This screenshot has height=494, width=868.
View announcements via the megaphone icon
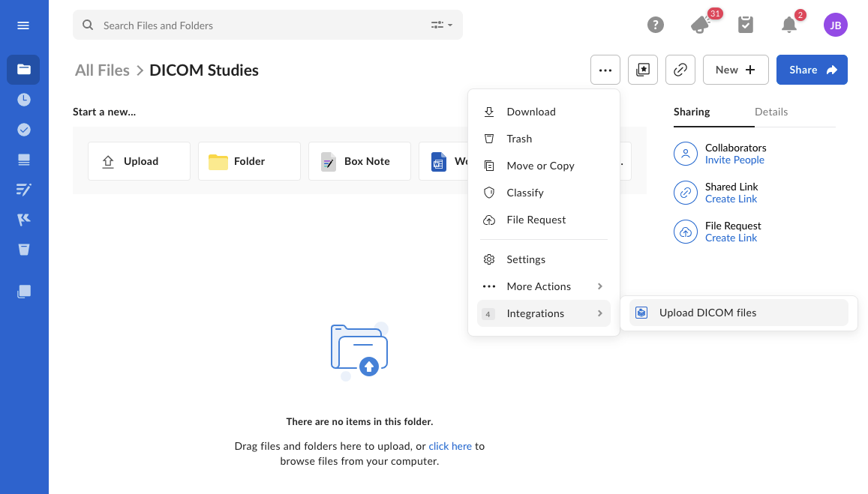pyautogui.click(x=701, y=25)
